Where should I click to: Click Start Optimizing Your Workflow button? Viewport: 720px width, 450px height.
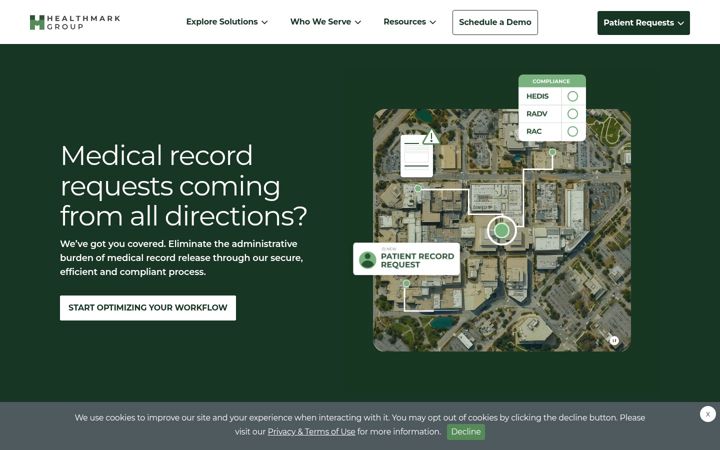click(x=148, y=308)
